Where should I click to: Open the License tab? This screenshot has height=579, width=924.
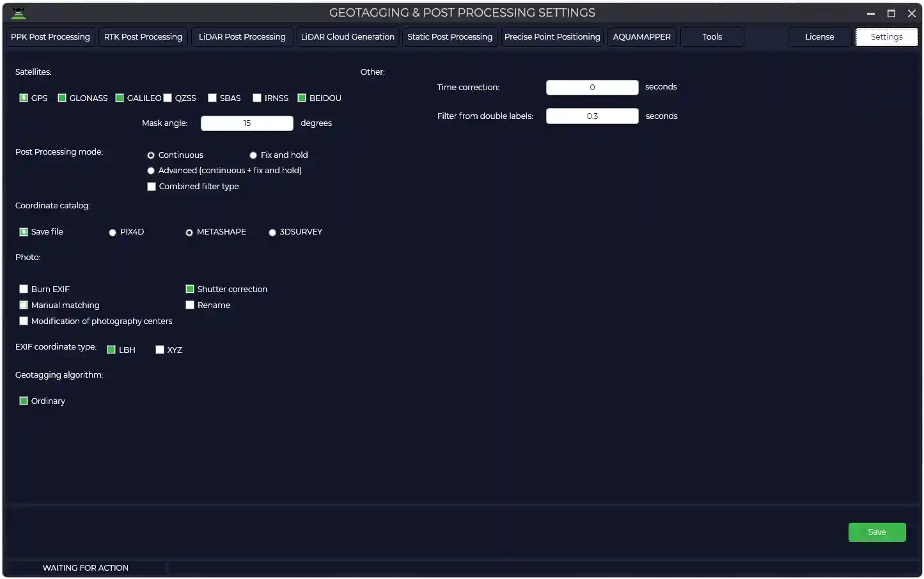pyautogui.click(x=820, y=37)
